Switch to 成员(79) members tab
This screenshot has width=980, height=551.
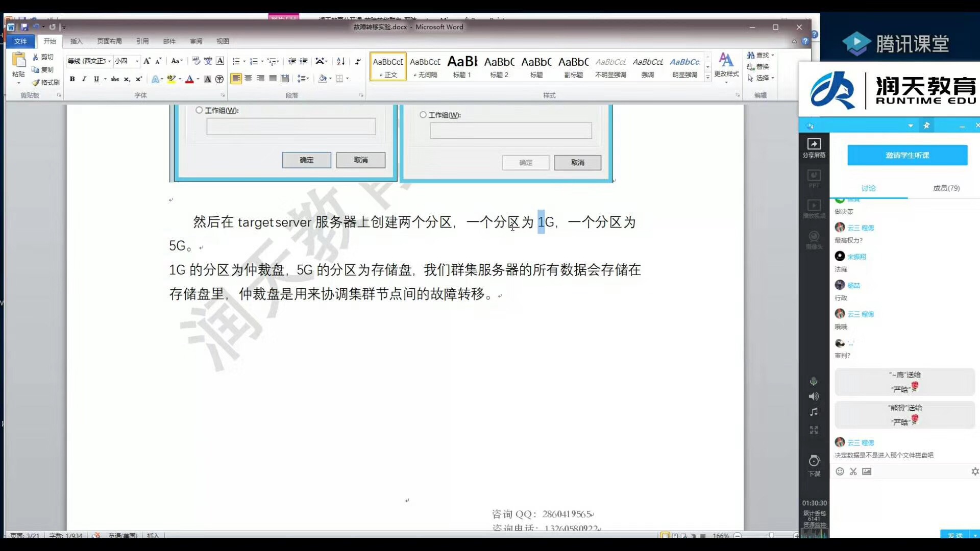(946, 188)
